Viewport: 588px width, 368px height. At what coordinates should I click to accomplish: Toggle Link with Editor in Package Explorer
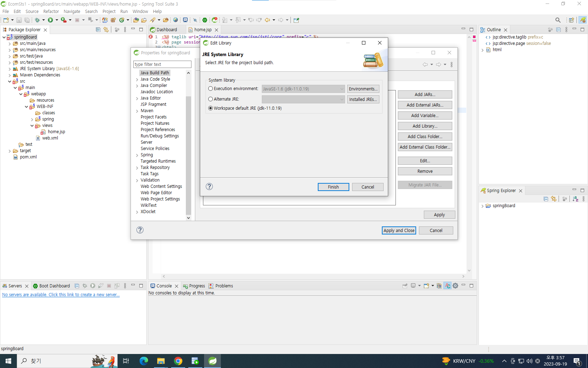[x=106, y=30]
